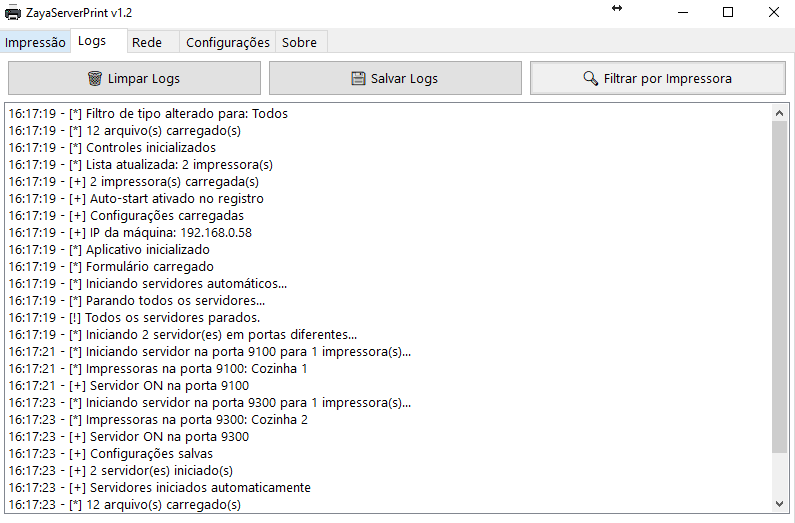Select log line 'IP da máquina: 192.168.0.58'
This screenshot has height=523, width=795.
pos(130,233)
